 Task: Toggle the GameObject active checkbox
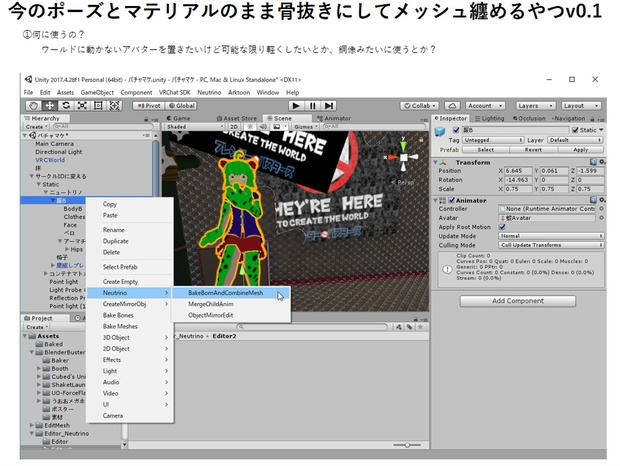(x=456, y=130)
